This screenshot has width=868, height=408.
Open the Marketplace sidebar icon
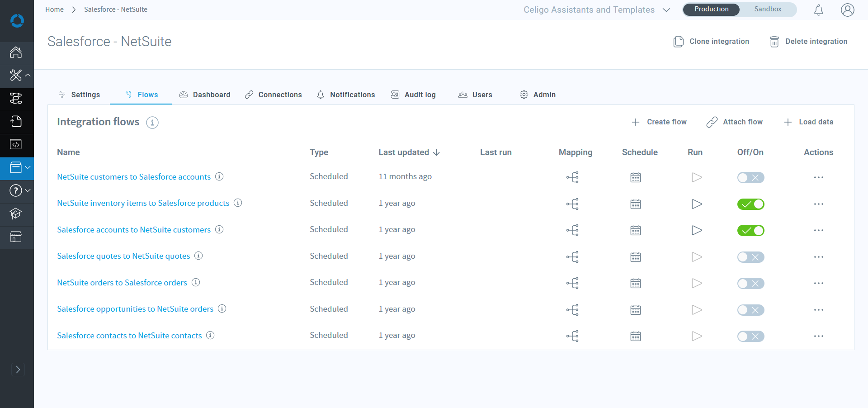[16, 237]
